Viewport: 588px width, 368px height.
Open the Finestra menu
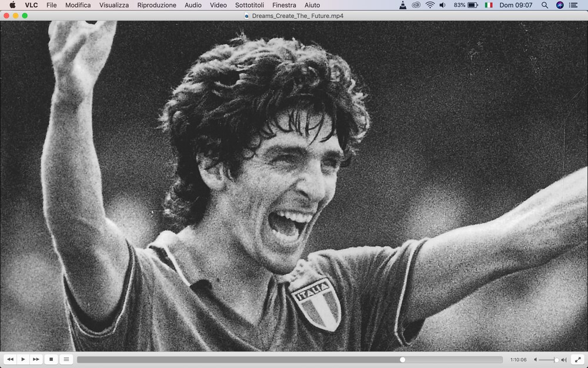coord(284,5)
